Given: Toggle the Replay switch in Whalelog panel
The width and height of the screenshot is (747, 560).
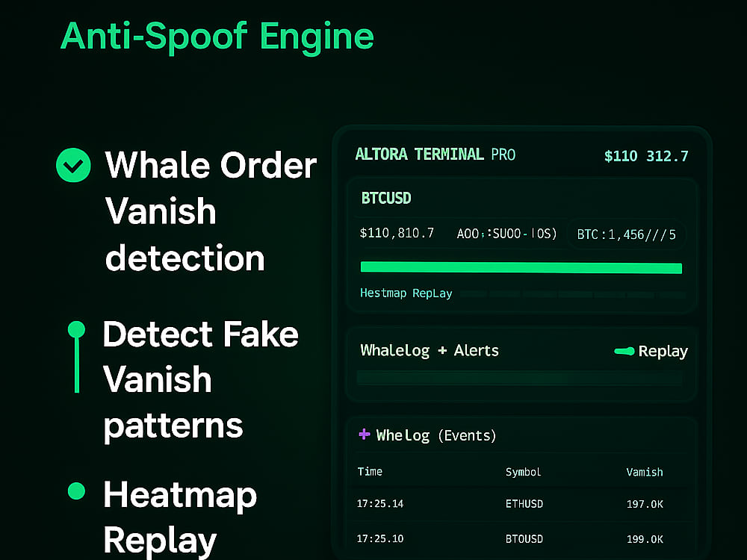Looking at the screenshot, I should click(x=624, y=352).
